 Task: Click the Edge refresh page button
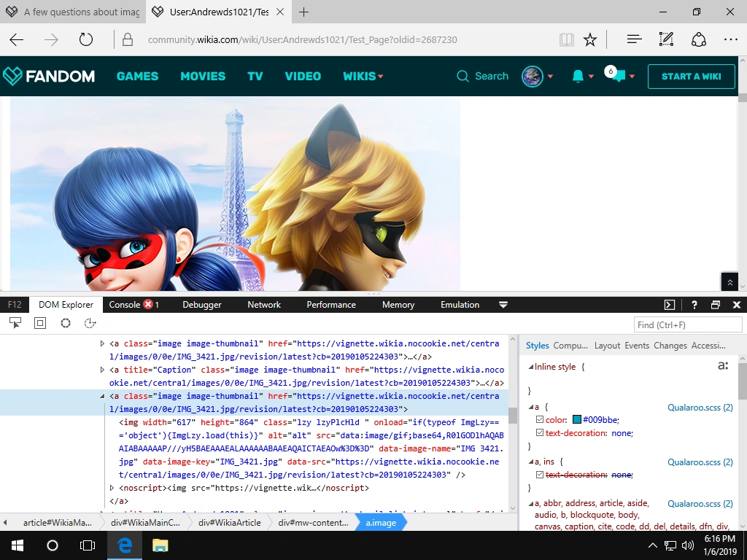(86, 39)
